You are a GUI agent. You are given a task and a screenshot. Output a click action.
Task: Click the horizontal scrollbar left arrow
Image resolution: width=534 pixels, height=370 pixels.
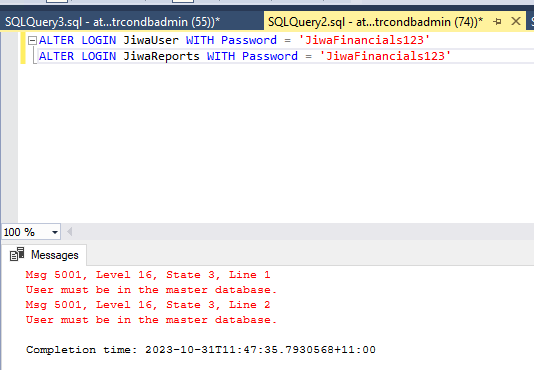[69, 232]
